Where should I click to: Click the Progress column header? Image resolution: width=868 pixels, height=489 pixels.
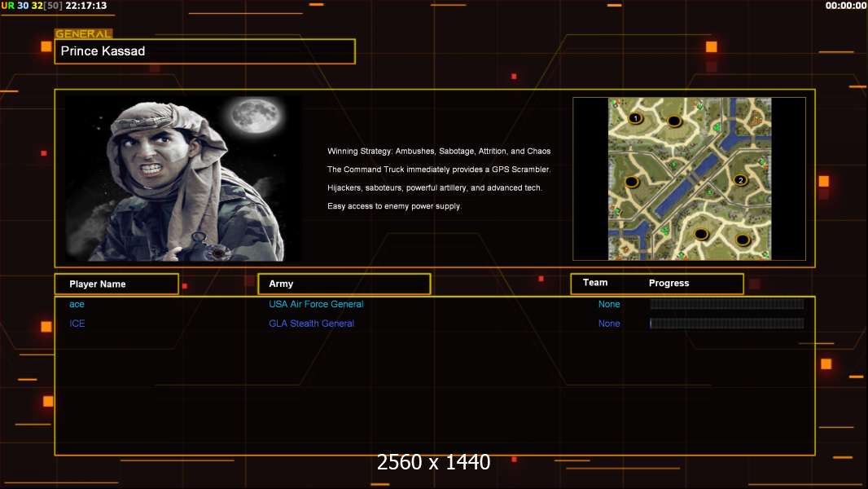(x=669, y=283)
